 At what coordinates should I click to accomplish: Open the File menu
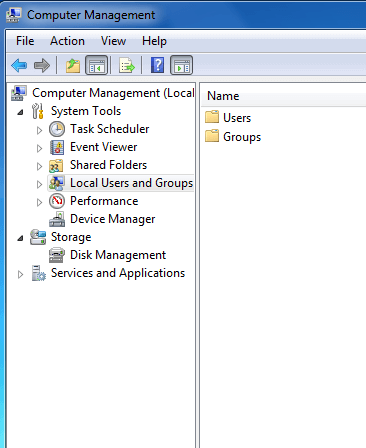25,41
